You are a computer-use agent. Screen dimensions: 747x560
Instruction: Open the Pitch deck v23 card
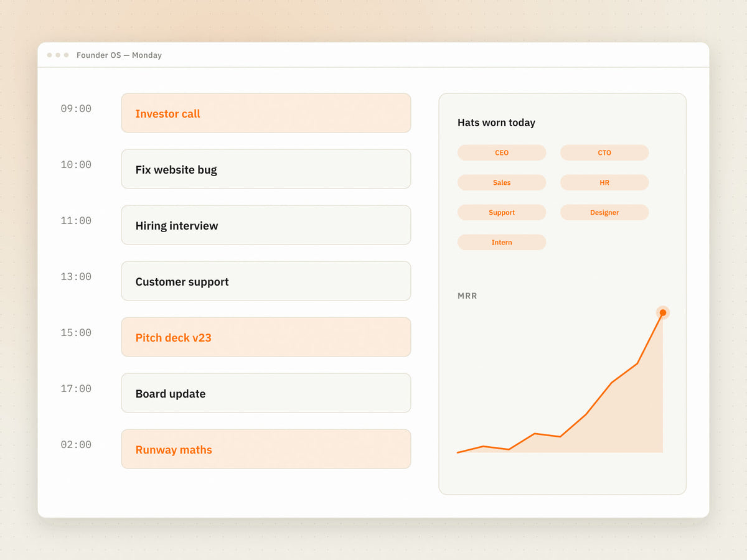pos(266,337)
